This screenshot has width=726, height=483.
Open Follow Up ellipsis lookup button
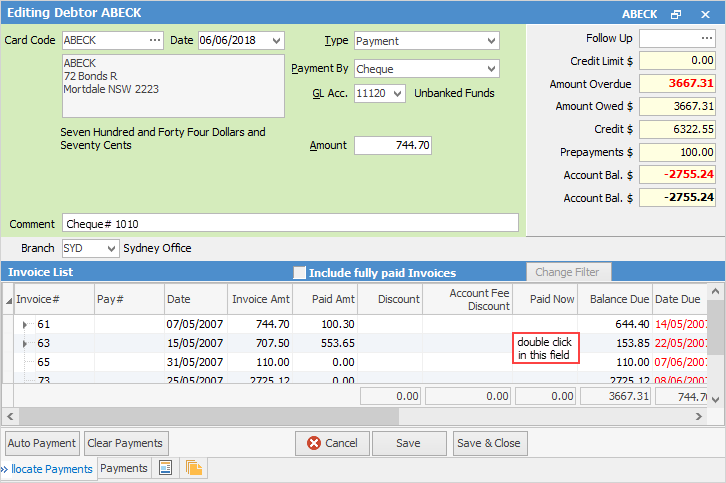pyautogui.click(x=707, y=38)
